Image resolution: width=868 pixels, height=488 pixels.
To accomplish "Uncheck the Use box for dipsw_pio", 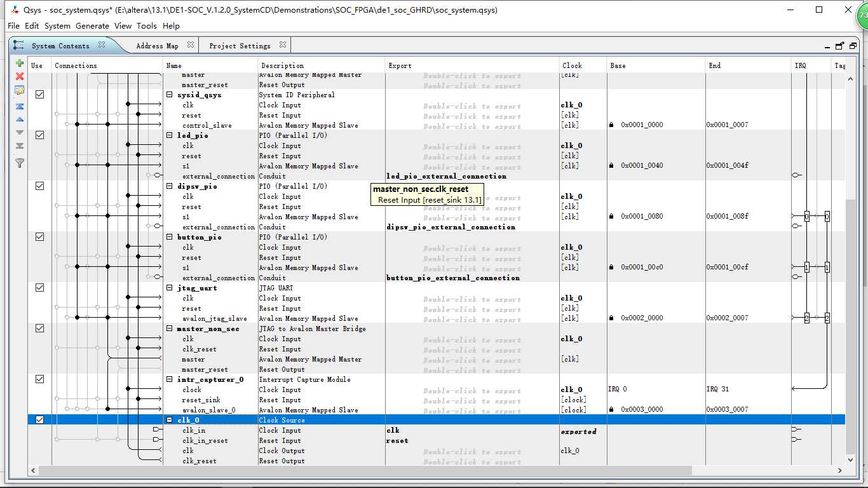I will click(39, 186).
